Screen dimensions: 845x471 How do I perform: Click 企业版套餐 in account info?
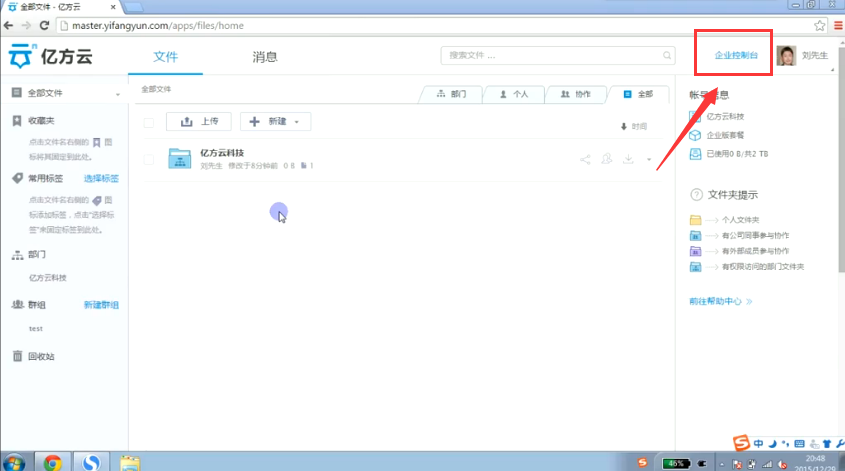tap(725, 135)
